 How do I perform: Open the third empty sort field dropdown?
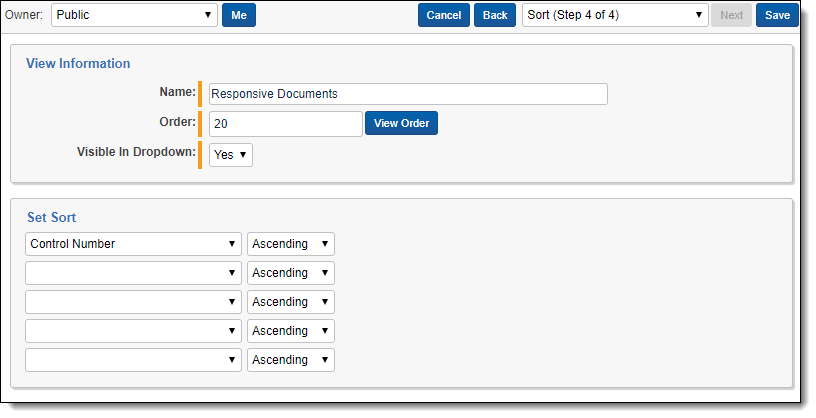coord(133,302)
